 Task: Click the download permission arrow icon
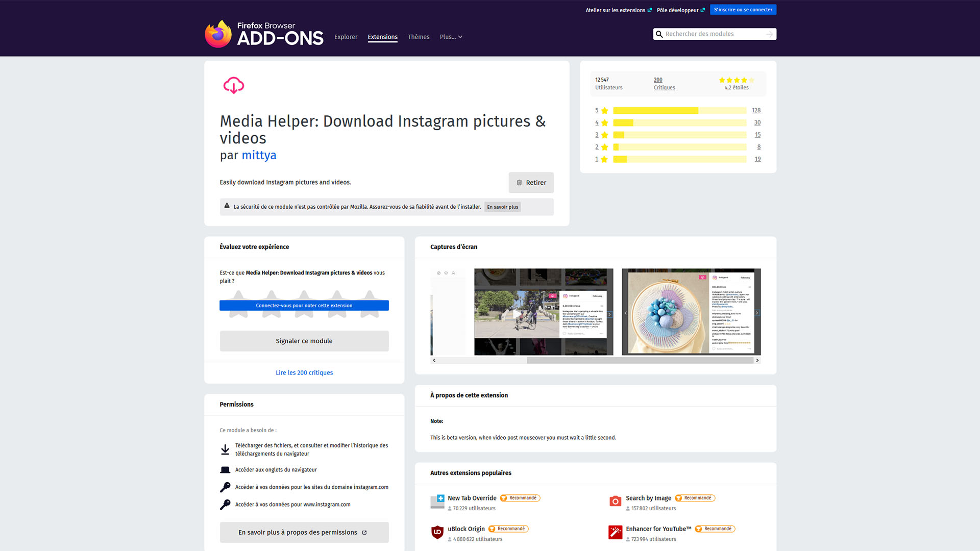225,449
